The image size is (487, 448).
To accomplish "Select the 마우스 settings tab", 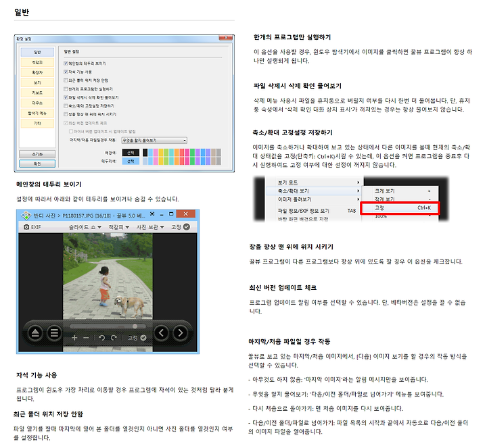I will click(37, 103).
